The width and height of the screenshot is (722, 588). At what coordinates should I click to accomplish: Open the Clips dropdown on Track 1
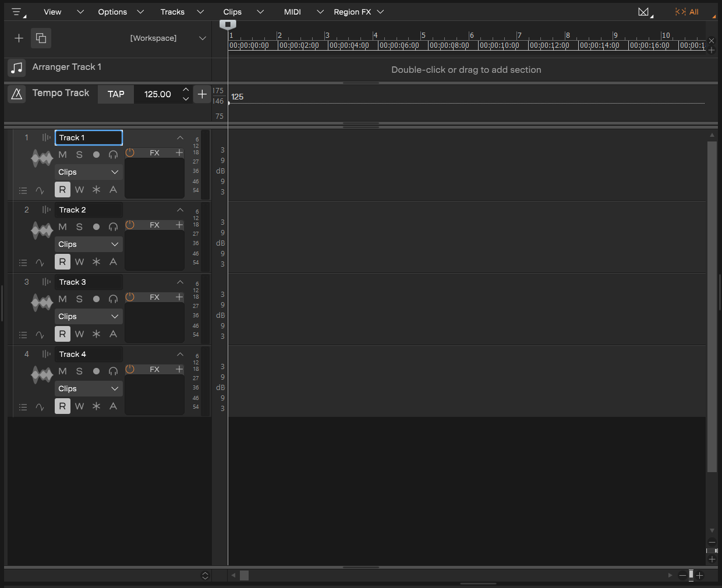[x=87, y=172]
